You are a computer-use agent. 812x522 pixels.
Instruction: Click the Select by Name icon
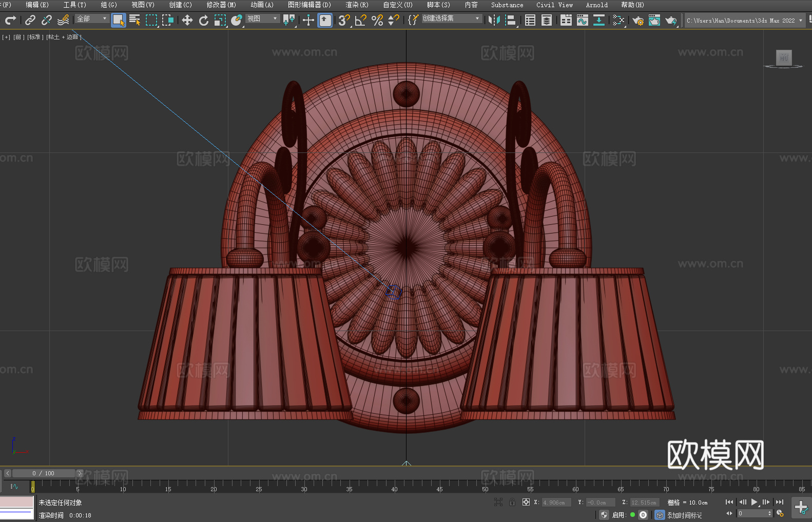click(135, 20)
